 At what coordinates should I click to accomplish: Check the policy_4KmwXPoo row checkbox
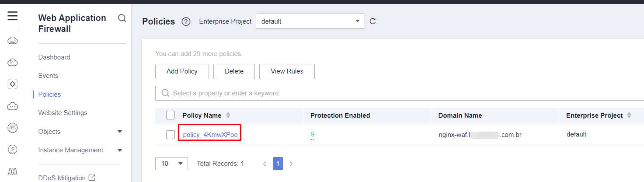171,135
